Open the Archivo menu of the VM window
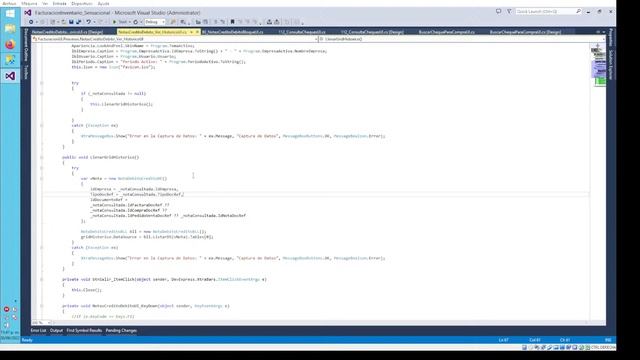 [x=9, y=3]
